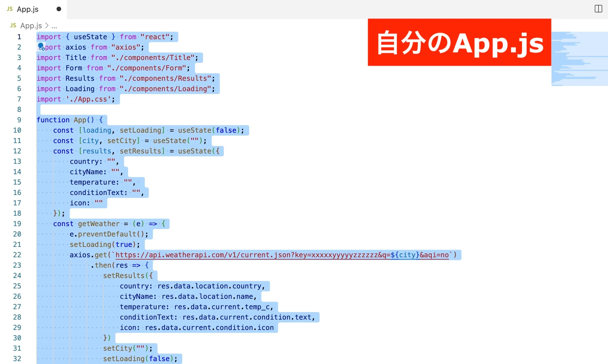Click 'temperature: ""' on line 15
The image size is (608, 364).
101,182
